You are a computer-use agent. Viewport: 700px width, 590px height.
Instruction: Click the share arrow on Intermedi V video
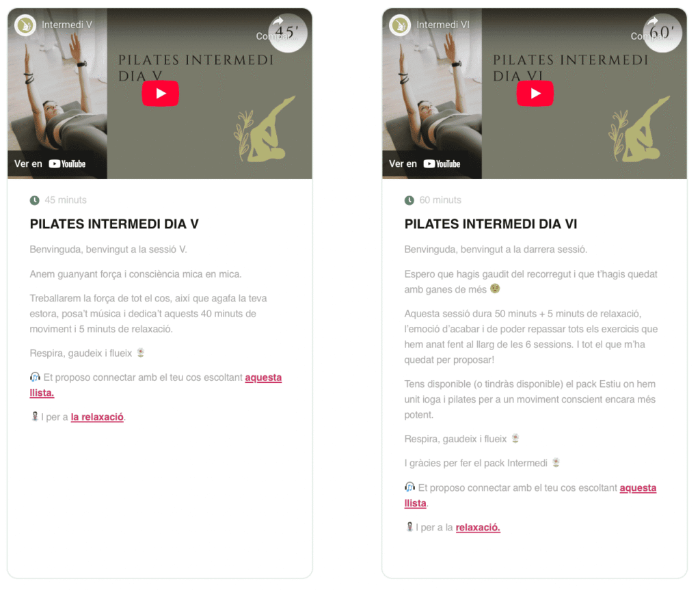278,21
